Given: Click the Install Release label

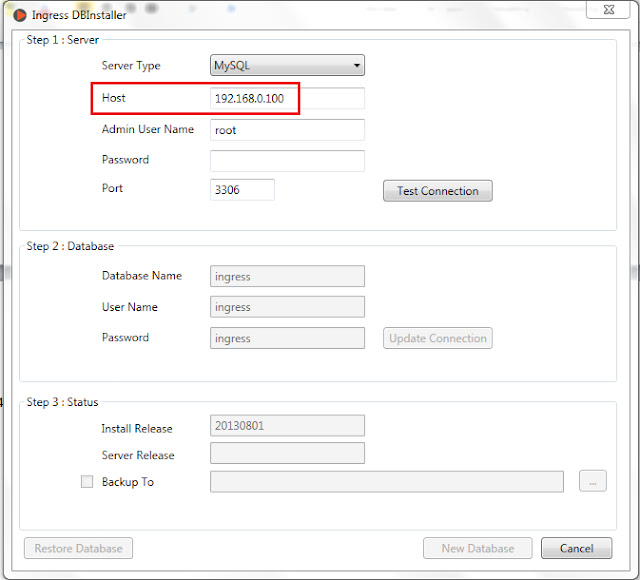Looking at the screenshot, I should (x=137, y=429).
